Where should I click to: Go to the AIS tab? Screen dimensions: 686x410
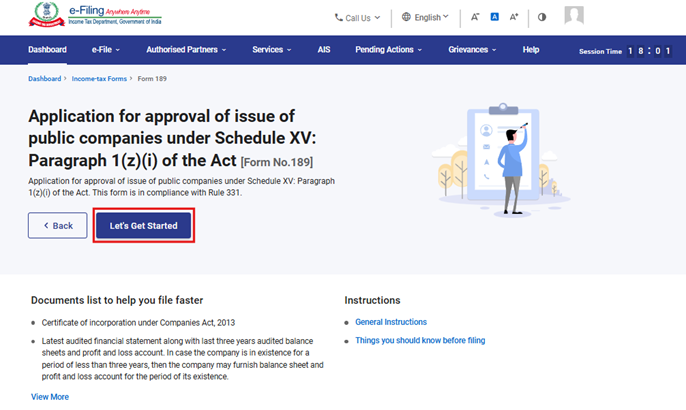(324, 50)
